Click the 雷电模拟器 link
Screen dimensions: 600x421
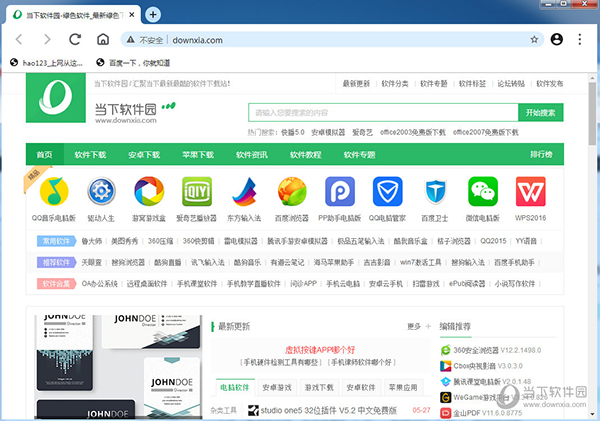click(241, 241)
